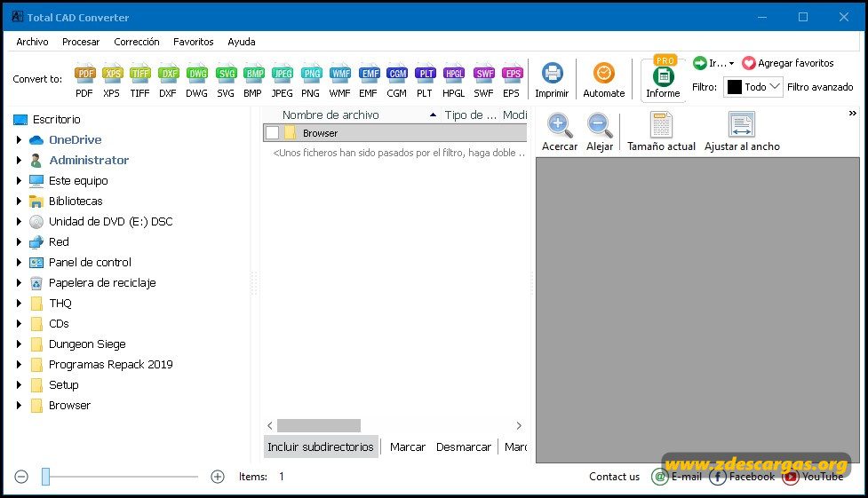868x498 pixels.
Task: Select BMP output icon
Action: tap(253, 81)
